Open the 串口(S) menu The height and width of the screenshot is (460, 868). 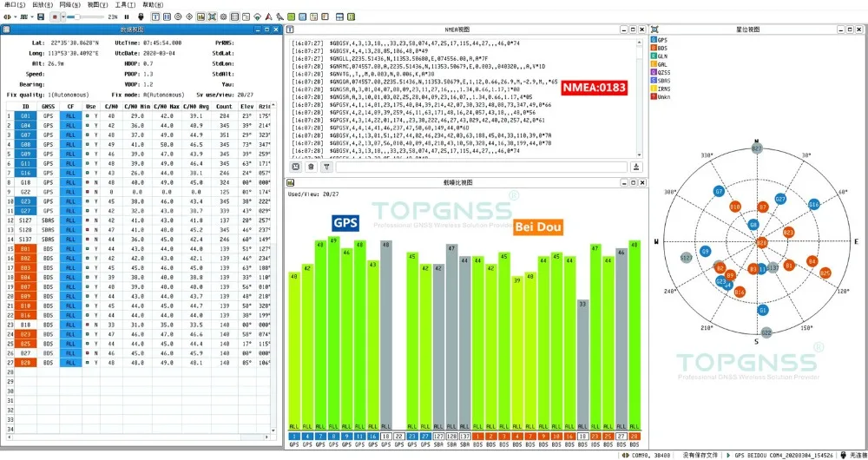point(15,4)
